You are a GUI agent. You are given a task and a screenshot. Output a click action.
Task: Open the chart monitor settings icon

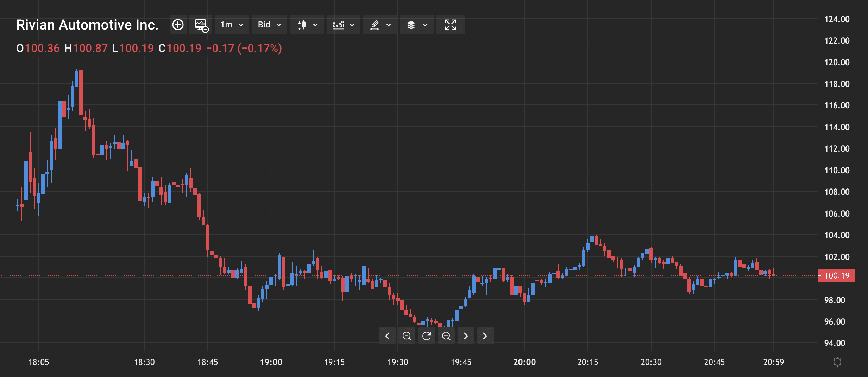(201, 25)
